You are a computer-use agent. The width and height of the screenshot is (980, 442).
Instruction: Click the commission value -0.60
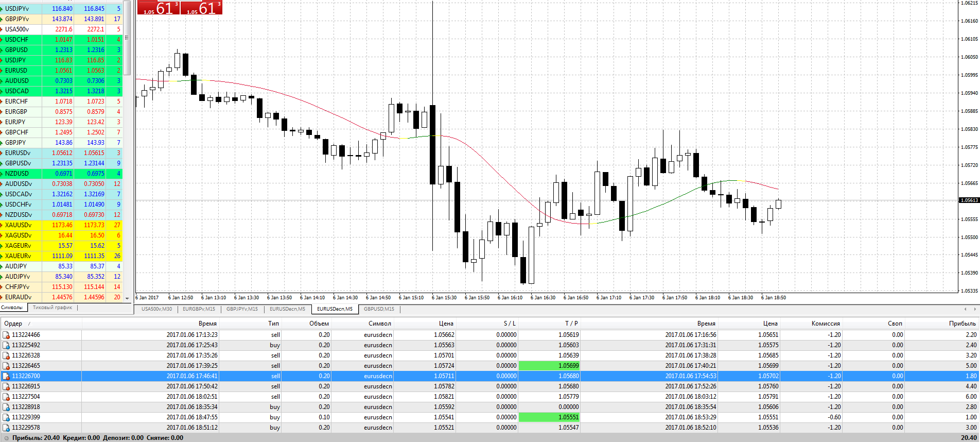[x=834, y=417]
